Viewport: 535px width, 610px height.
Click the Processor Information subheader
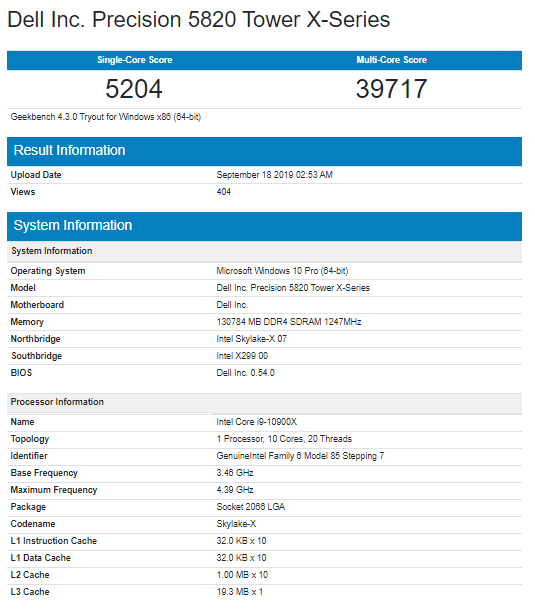pos(57,402)
